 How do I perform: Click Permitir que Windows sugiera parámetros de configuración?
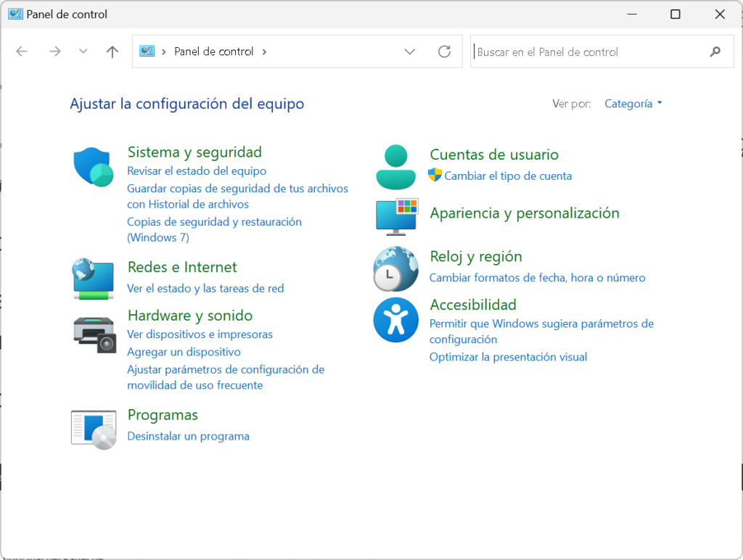point(541,332)
